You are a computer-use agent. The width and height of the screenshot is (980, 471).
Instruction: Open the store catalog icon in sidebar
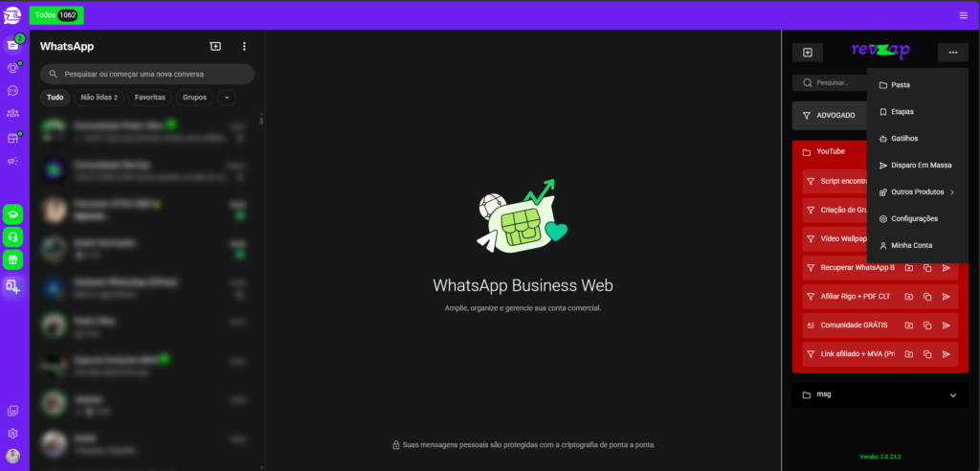(13, 138)
